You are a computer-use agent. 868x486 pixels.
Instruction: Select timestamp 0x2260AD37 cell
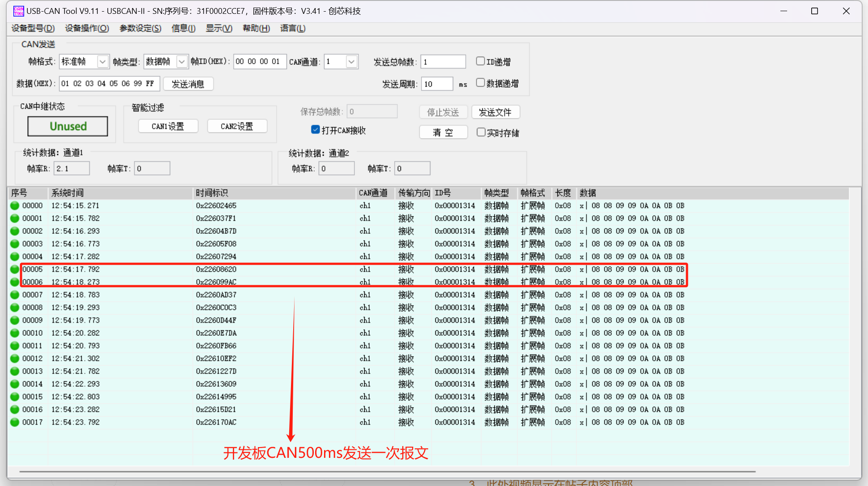[x=216, y=295]
